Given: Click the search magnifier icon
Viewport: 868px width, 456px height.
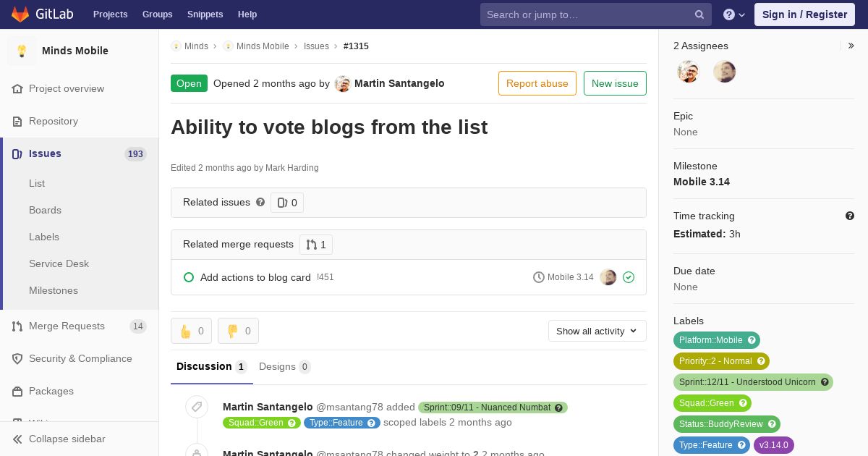Looking at the screenshot, I should click(699, 14).
